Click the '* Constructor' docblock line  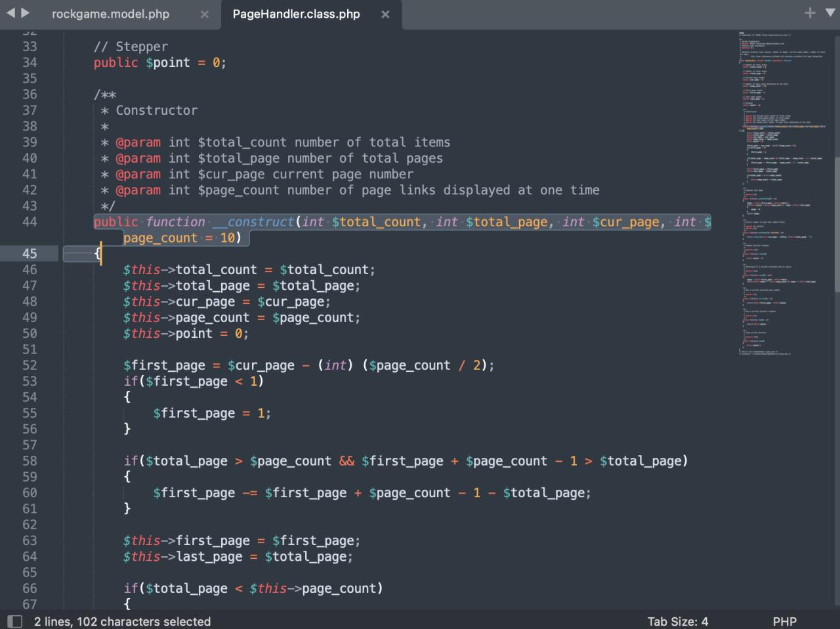149,110
